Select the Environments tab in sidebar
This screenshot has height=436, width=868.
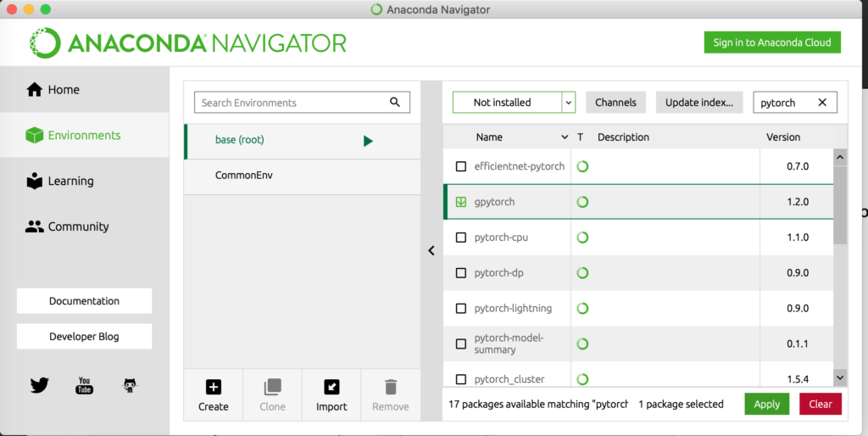click(84, 135)
